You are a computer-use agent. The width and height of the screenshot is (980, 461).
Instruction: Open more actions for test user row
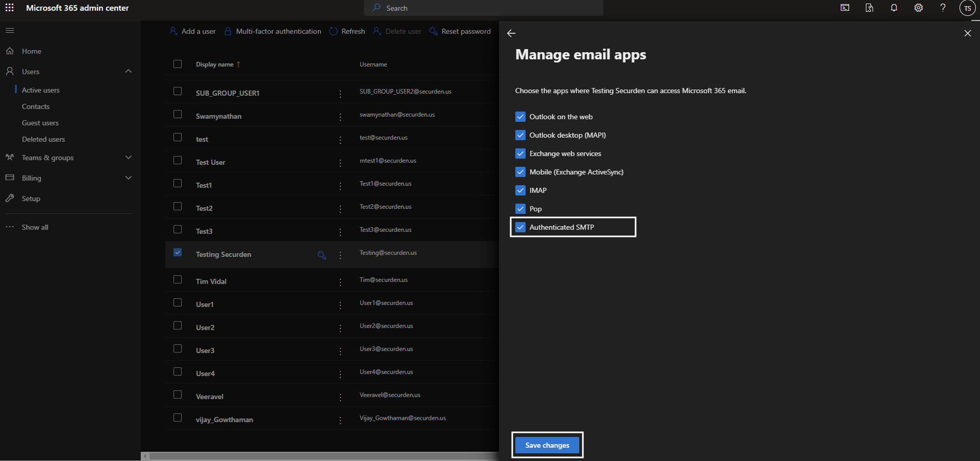tap(340, 140)
